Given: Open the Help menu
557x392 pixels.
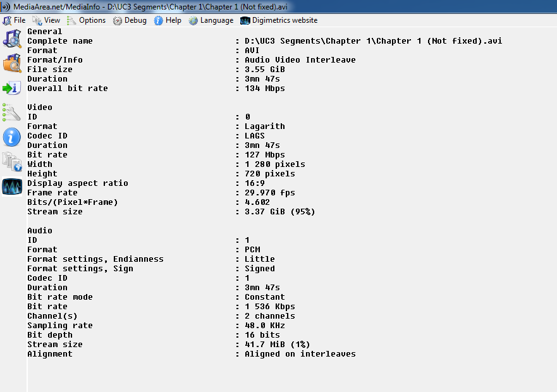Looking at the screenshot, I should (x=168, y=20).
